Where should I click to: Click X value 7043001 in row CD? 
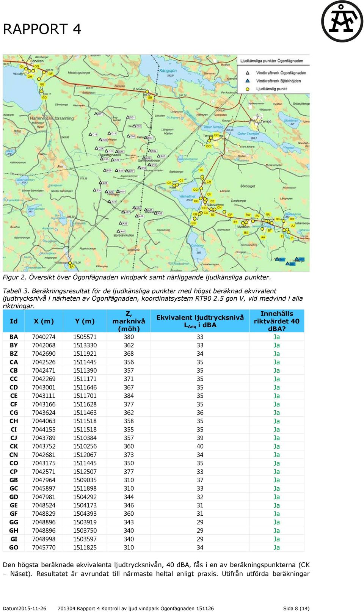click(44, 388)
